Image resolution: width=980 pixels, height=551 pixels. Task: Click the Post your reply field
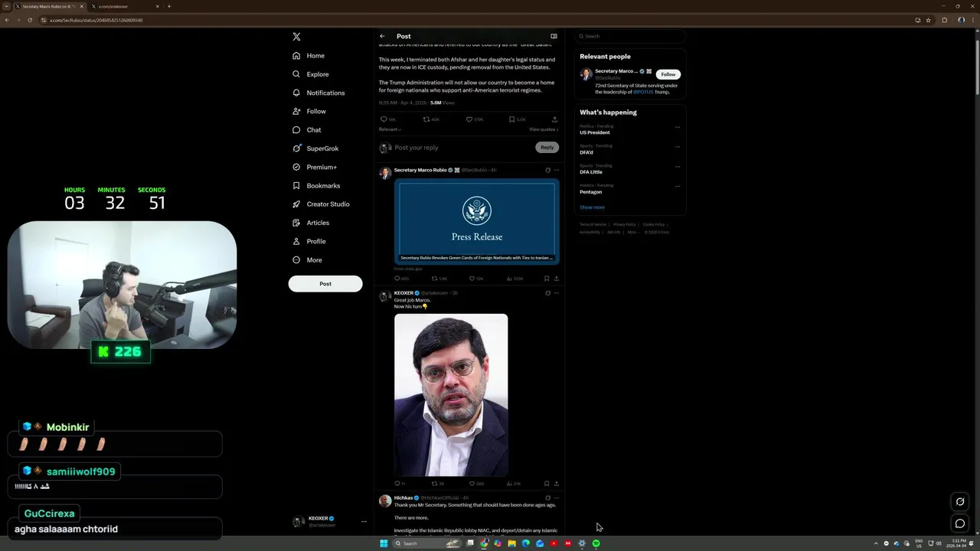pos(463,147)
